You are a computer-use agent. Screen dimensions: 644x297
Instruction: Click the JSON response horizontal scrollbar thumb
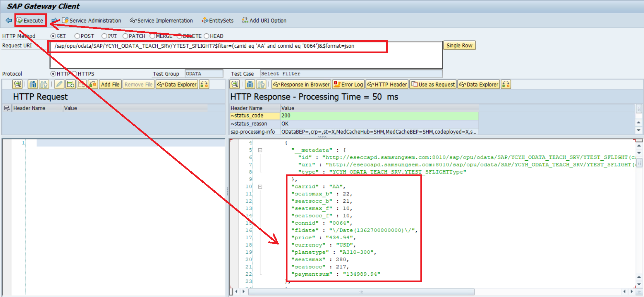coord(361,292)
